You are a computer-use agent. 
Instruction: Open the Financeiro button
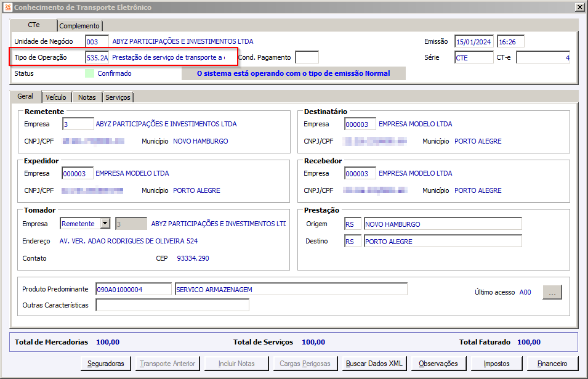click(x=552, y=364)
